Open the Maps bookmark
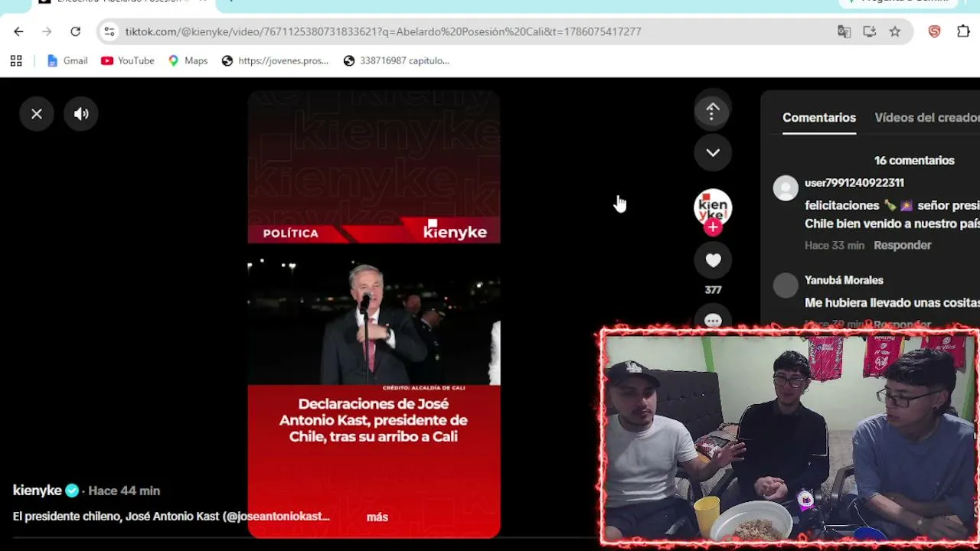This screenshot has height=551, width=980. click(x=188, y=60)
